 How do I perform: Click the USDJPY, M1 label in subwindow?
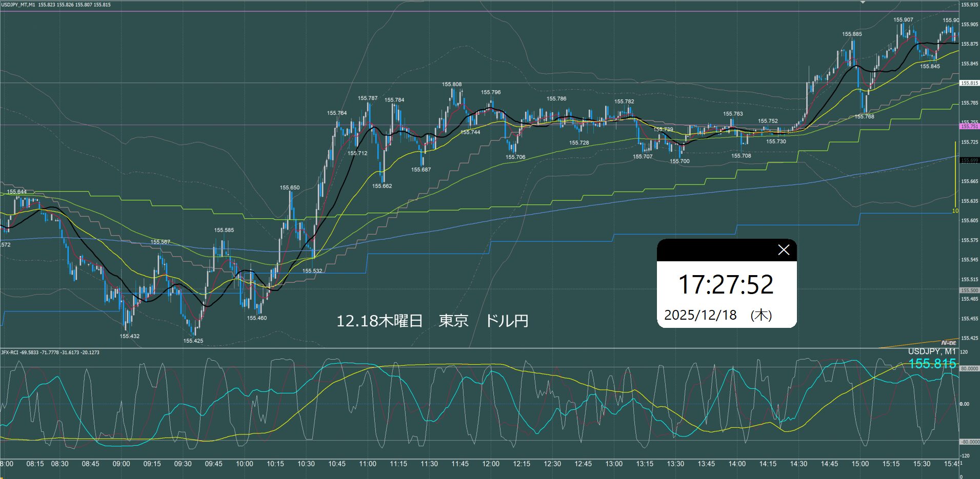tap(932, 351)
